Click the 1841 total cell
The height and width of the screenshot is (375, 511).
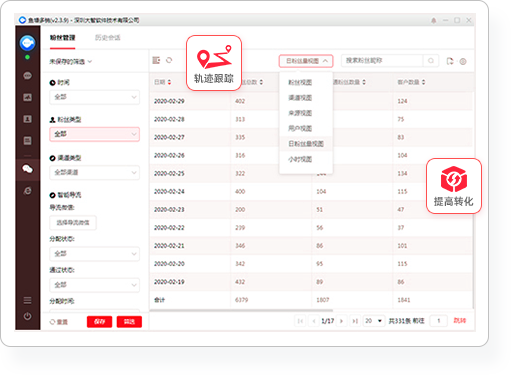click(404, 300)
